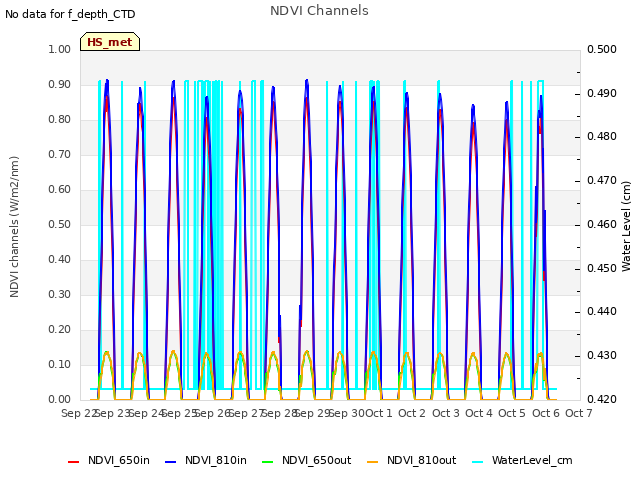
Task: Click the 0.50 left axis tick label
Action: (x=60, y=224)
